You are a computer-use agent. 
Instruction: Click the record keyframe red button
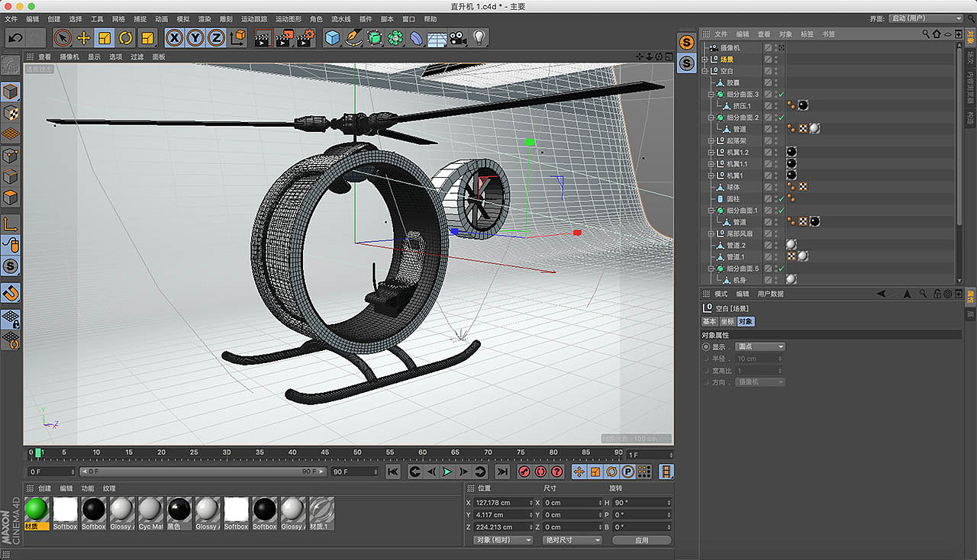(524, 472)
